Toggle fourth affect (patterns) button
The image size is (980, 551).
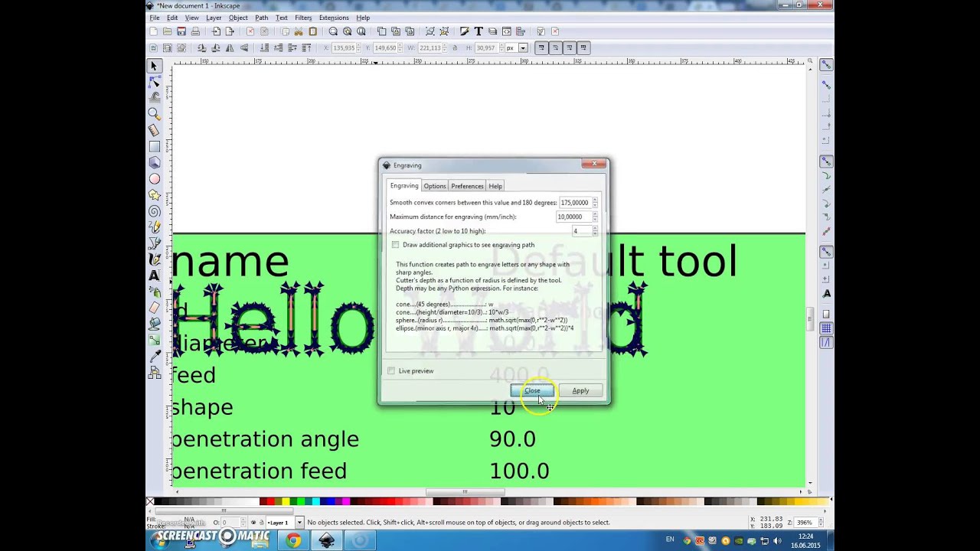583,47
